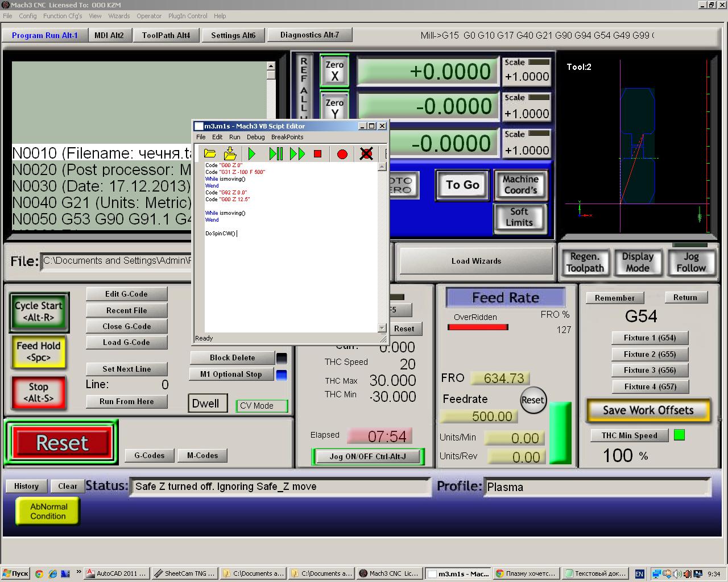This screenshot has height=582, width=728.
Task: Open the Windows Пуск start button
Action: 15,573
